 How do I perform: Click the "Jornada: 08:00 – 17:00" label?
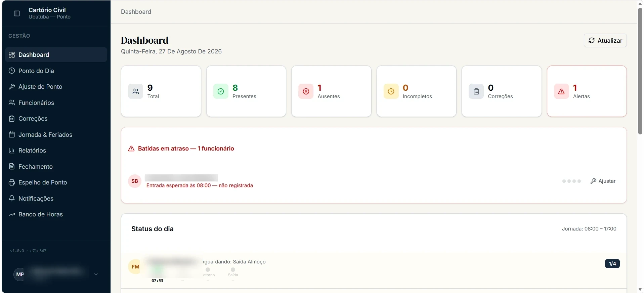click(589, 229)
